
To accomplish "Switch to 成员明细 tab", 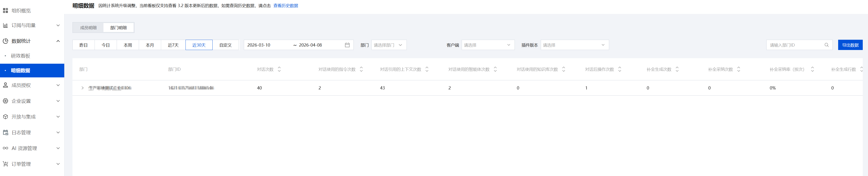I will tap(88, 28).
